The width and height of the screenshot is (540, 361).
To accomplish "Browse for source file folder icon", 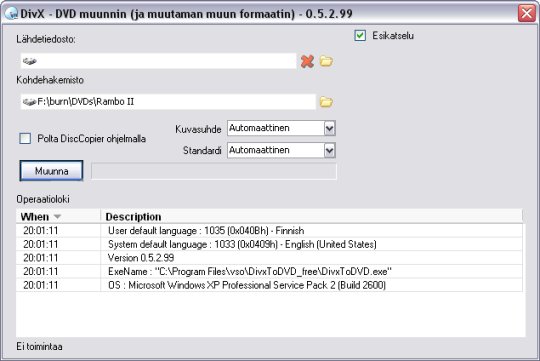I will [326, 61].
